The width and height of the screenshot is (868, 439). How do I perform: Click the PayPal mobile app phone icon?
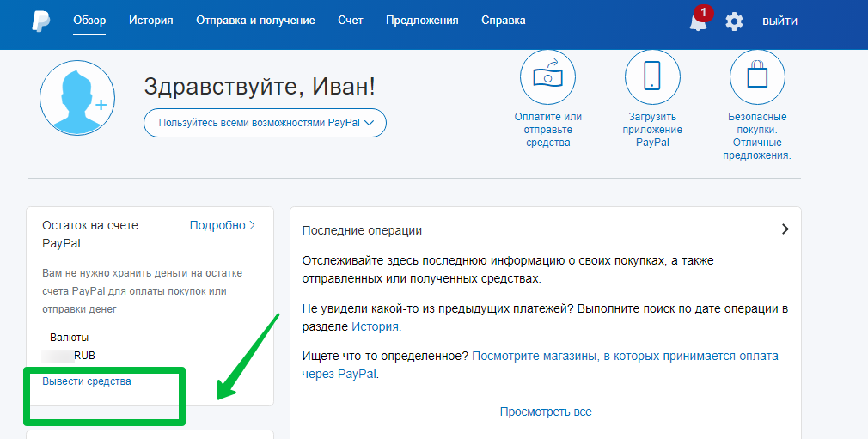click(x=652, y=77)
